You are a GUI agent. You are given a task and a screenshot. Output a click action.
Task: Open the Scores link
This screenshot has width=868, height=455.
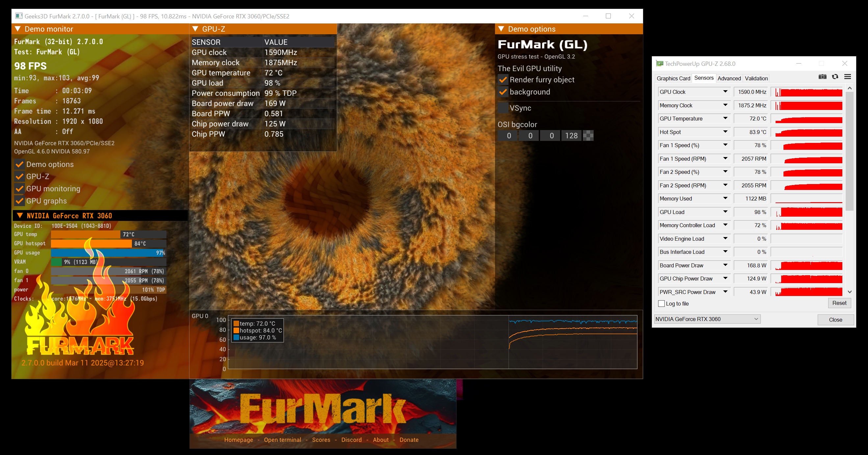[321, 440]
